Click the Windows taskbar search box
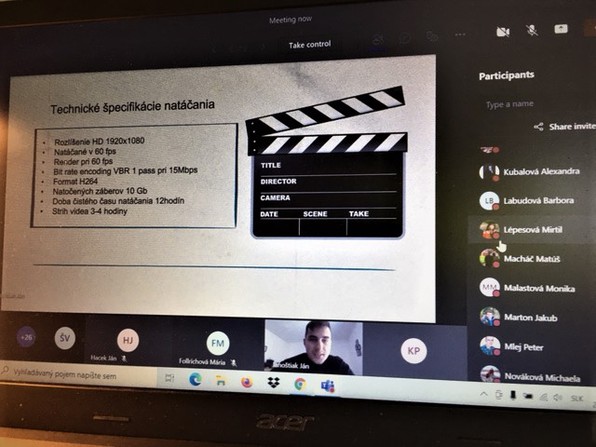Image resolution: width=596 pixels, height=447 pixels. [x=78, y=374]
